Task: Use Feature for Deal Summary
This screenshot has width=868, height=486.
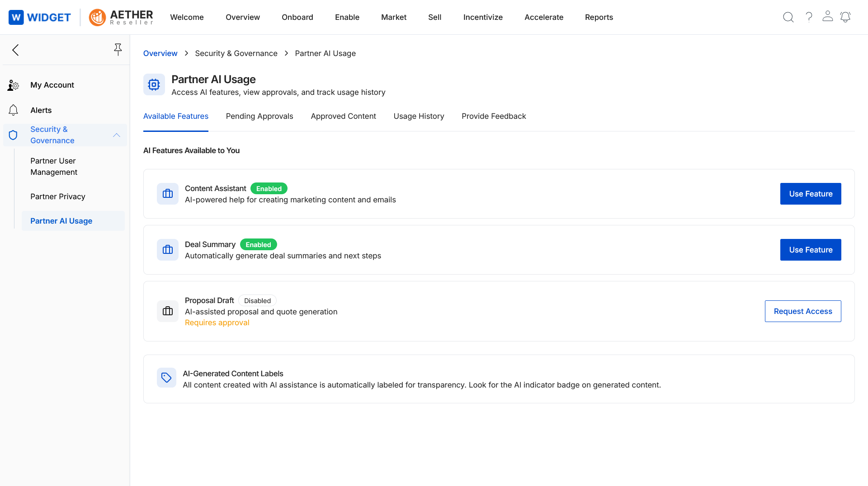Action: (x=811, y=249)
